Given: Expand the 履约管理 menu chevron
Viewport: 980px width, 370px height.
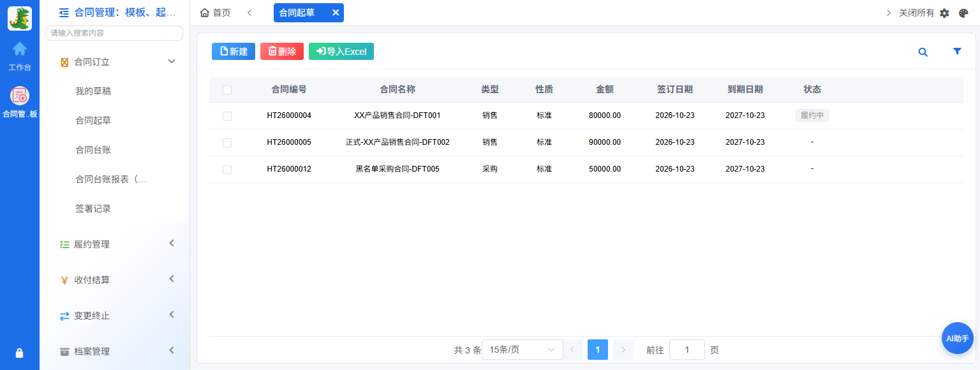Looking at the screenshot, I should (x=172, y=243).
